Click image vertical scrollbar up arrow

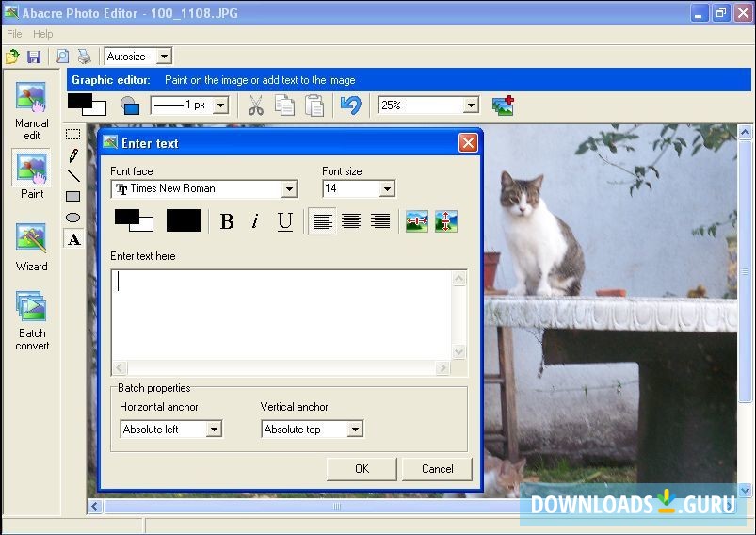point(745,132)
